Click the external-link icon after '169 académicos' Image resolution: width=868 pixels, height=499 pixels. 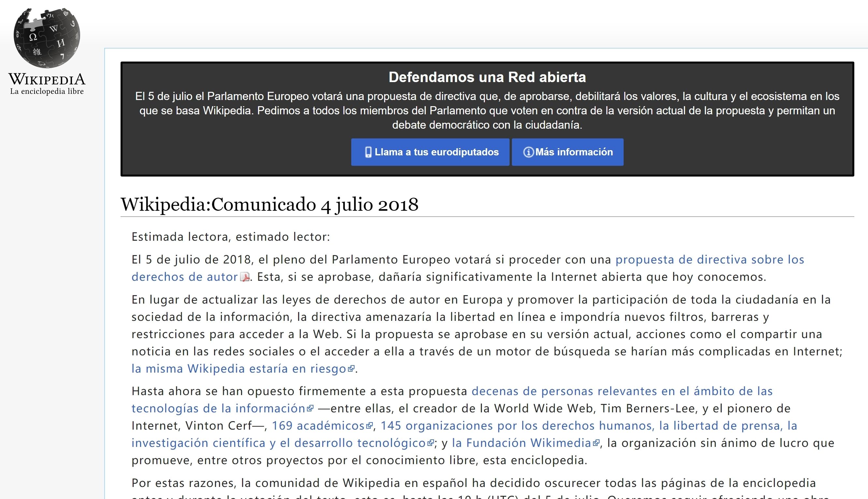(x=369, y=426)
